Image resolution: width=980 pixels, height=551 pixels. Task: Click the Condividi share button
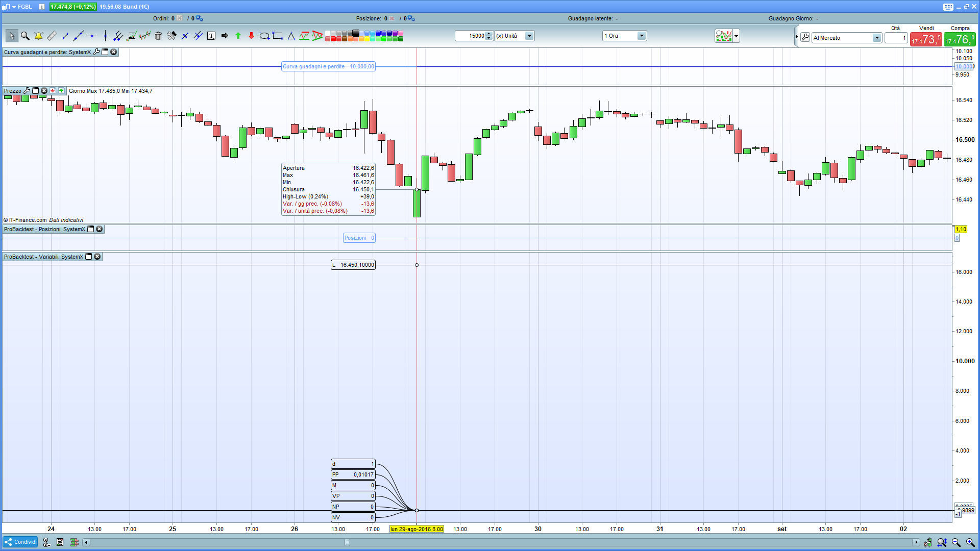click(x=20, y=542)
